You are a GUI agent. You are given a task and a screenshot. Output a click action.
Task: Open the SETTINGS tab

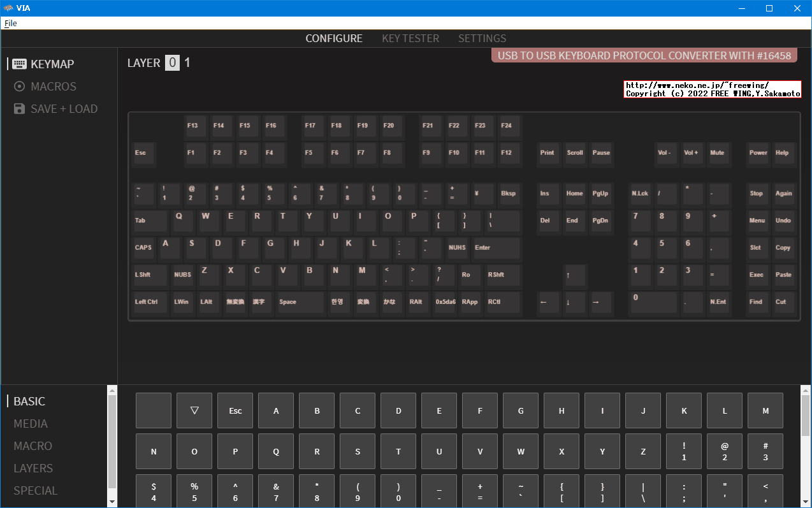click(482, 38)
